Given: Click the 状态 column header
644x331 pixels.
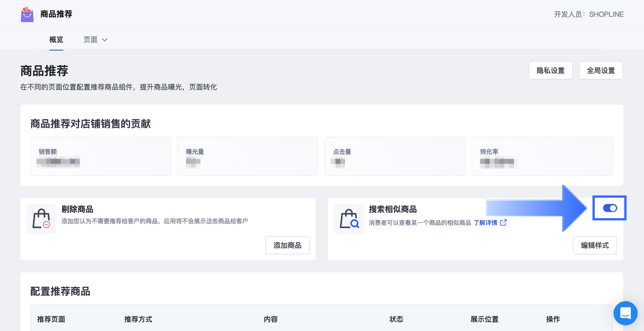Looking at the screenshot, I should 396,319.
